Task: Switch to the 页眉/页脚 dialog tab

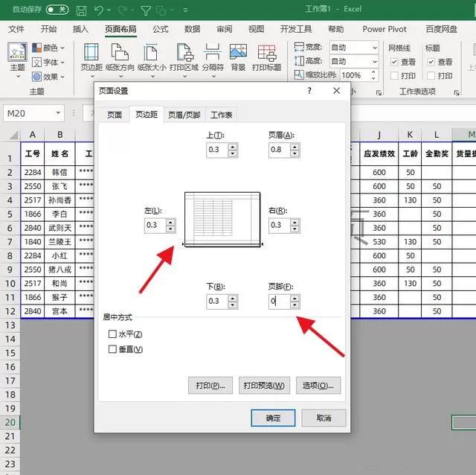Action: 184,115
